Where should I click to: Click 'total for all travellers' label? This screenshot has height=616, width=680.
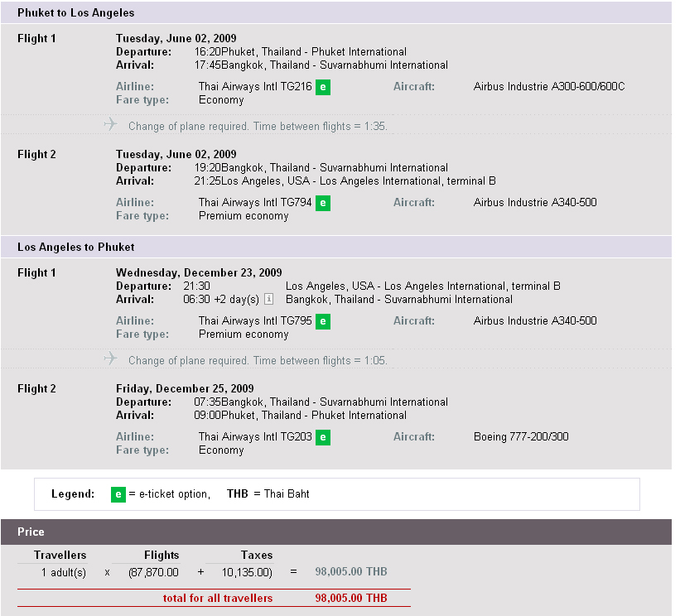tap(218, 599)
